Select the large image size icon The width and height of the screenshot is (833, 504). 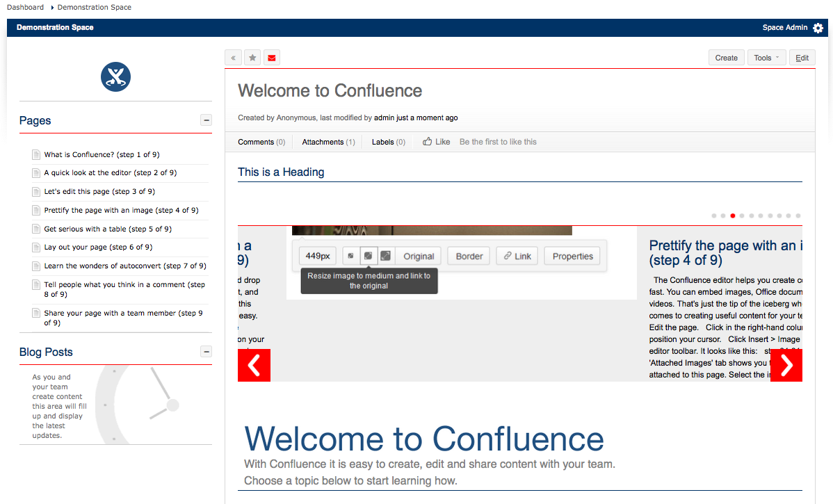[x=385, y=256]
